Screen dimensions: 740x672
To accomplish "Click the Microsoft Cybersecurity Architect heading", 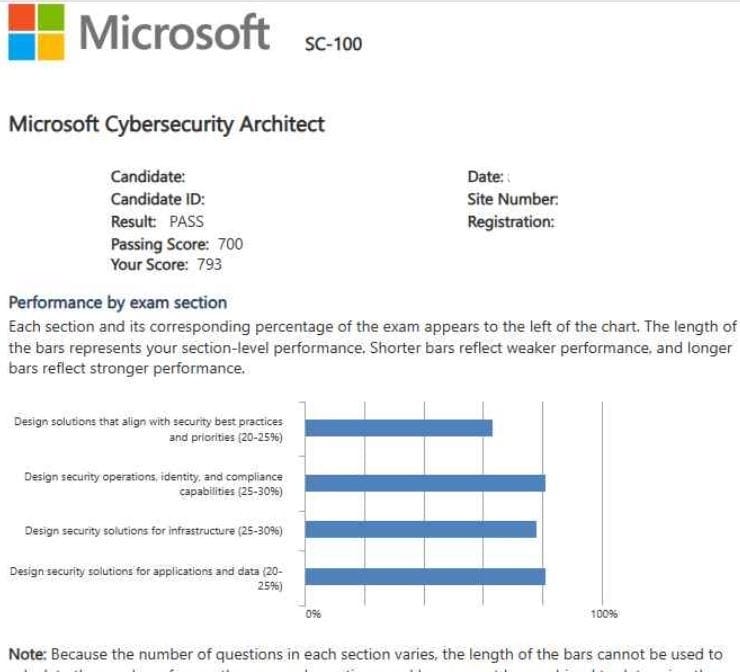I will [166, 125].
